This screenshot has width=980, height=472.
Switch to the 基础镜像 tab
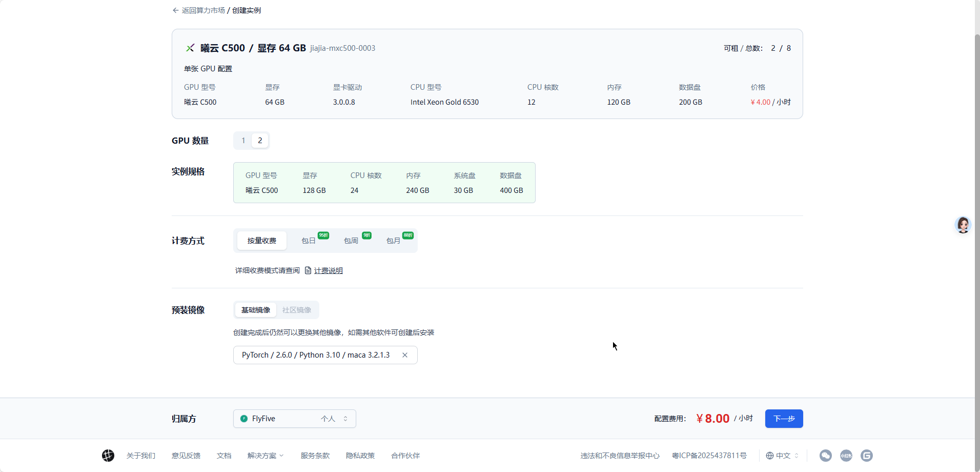256,310
